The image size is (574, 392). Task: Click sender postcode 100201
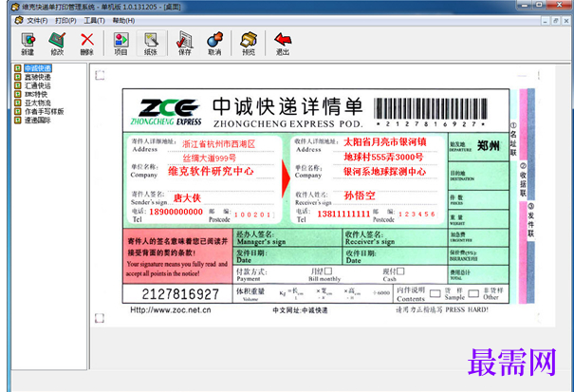pyautogui.click(x=253, y=215)
